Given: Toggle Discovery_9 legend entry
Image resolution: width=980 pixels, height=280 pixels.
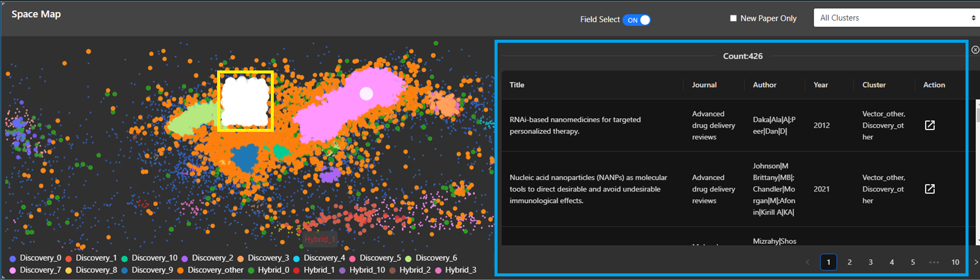Looking at the screenshot, I should click(147, 270).
